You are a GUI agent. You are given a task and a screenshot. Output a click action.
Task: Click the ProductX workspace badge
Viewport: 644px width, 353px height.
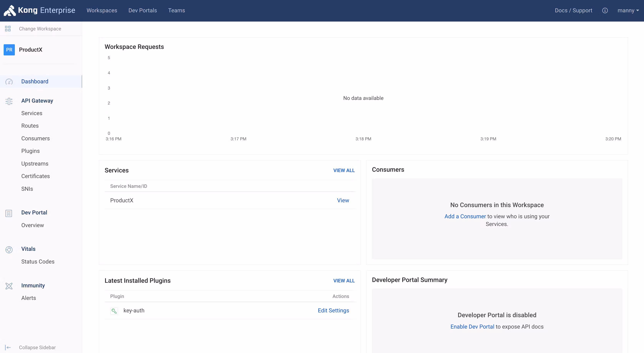[9, 50]
